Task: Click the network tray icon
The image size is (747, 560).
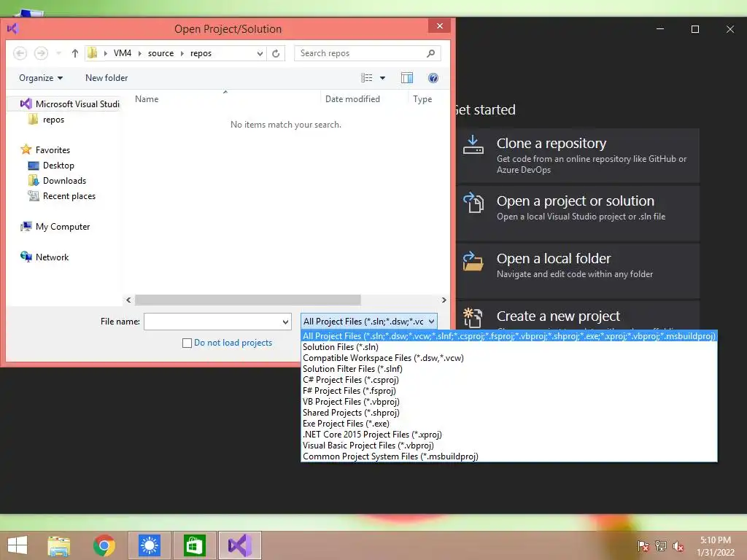Action: point(661,546)
